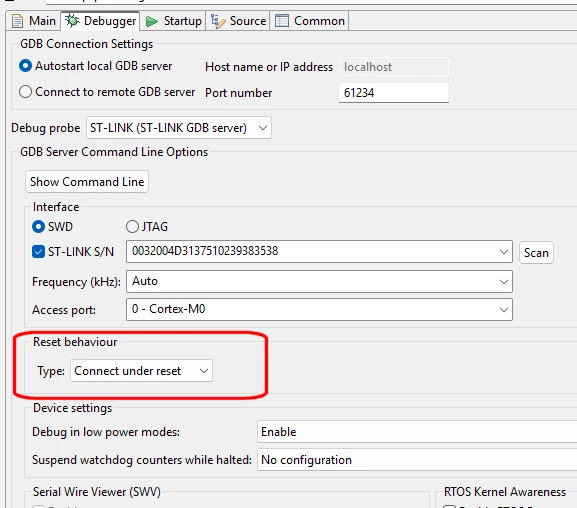Click the Port number field 61234
The image size is (577, 508).
(x=393, y=93)
